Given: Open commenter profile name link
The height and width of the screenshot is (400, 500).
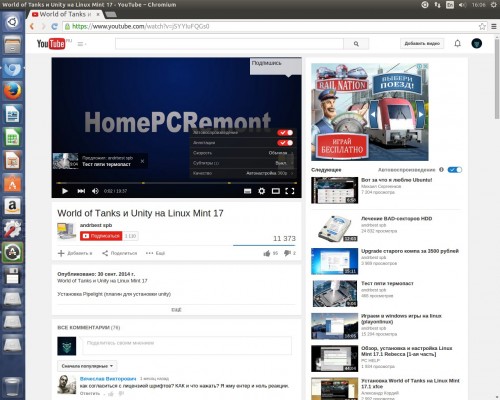Looking at the screenshot, I should click(x=108, y=379).
